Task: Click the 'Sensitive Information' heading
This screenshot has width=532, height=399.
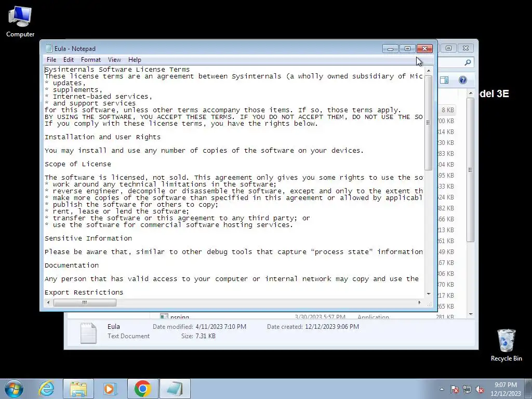Action: 88,238
